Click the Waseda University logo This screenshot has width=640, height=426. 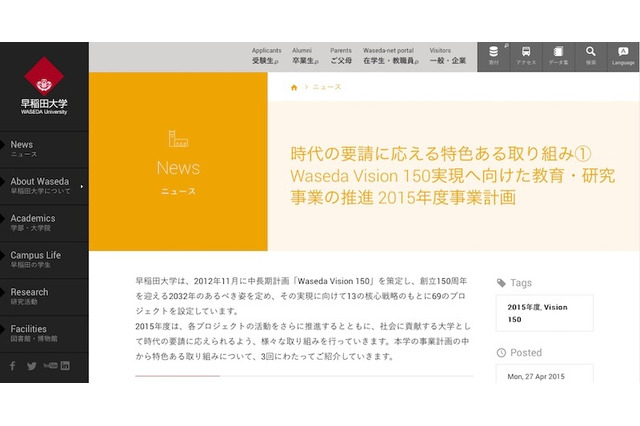(44, 86)
